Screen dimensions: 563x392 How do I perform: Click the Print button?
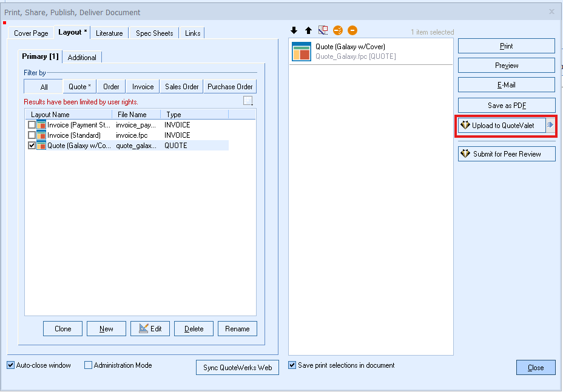coord(506,46)
